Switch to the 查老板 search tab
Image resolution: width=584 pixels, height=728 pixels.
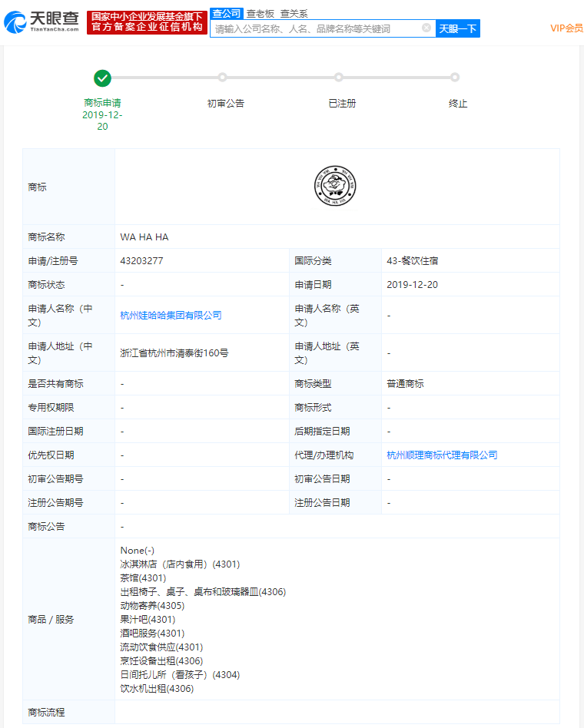click(x=260, y=13)
